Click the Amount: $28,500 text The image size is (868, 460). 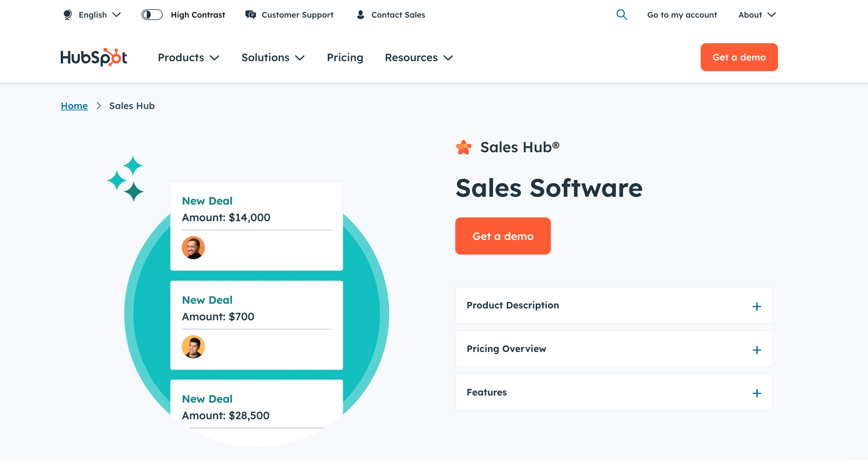click(226, 415)
